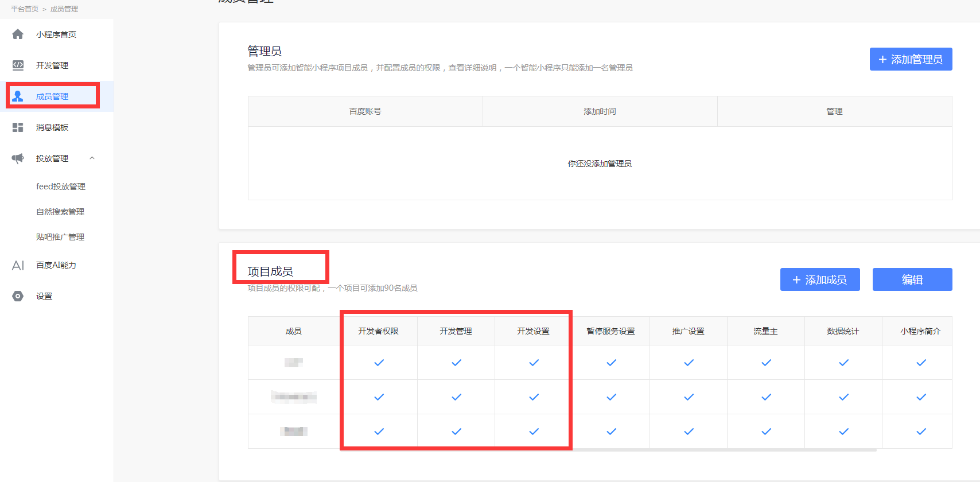Viewport: 980px width, 482px height.
Task: Click the home icon beside 小程序首页
Action: pos(18,34)
